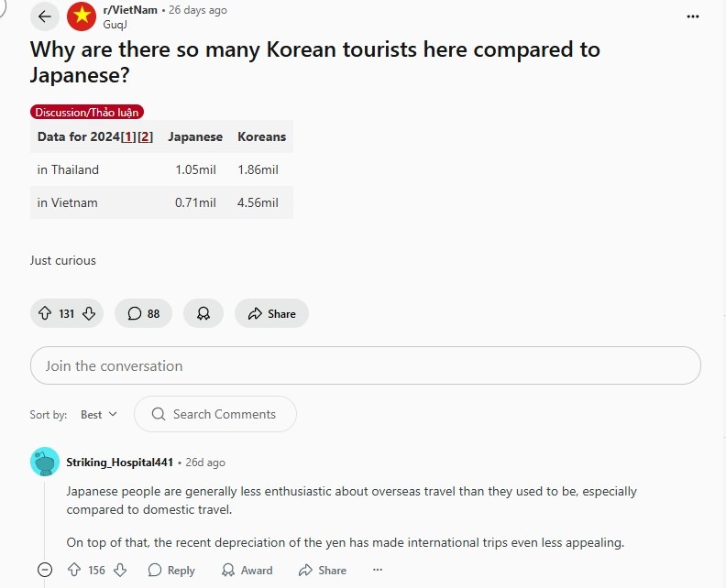Viewport: 726px width, 588px height.
Task: Open Striking_Hospital441 profile link
Action: (x=119, y=463)
